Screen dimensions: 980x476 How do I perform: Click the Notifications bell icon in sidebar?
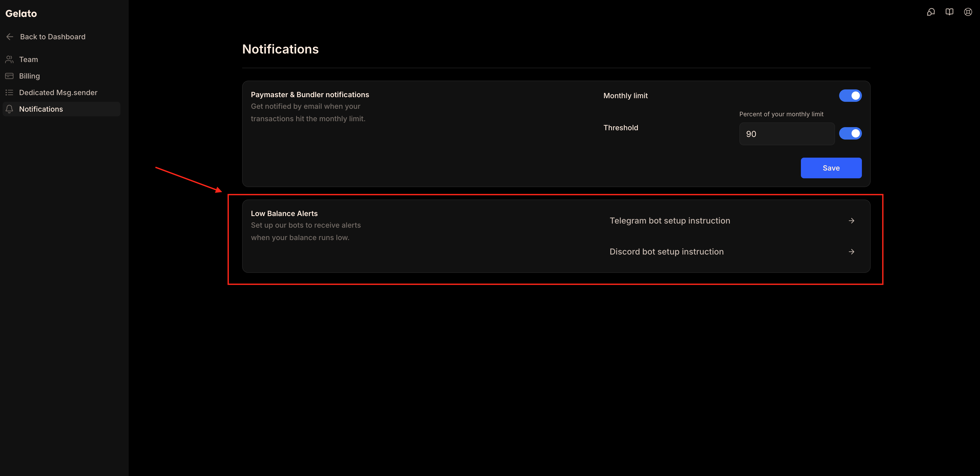10,109
